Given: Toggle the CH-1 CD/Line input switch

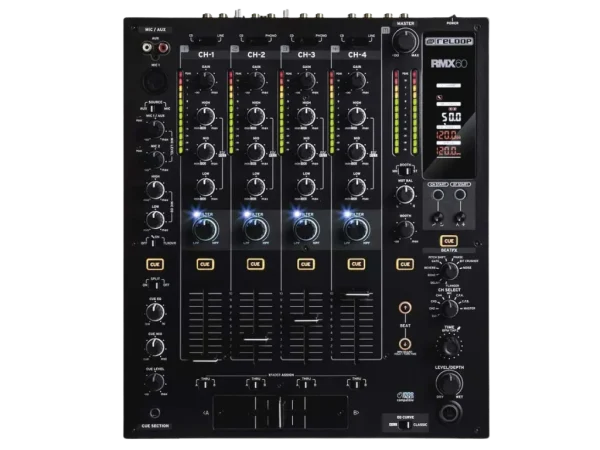Looking at the screenshot, I should pos(206,40).
